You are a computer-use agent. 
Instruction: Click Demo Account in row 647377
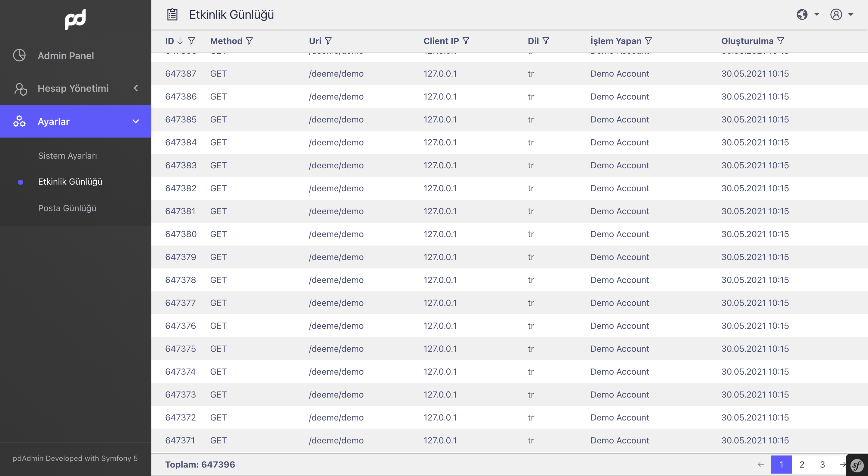coord(620,303)
